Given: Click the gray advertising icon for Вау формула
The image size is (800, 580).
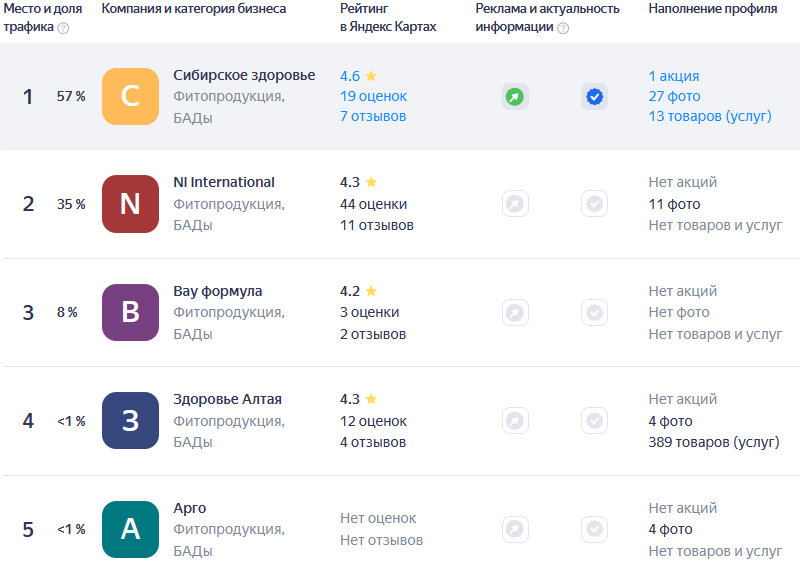Looking at the screenshot, I should [515, 312].
